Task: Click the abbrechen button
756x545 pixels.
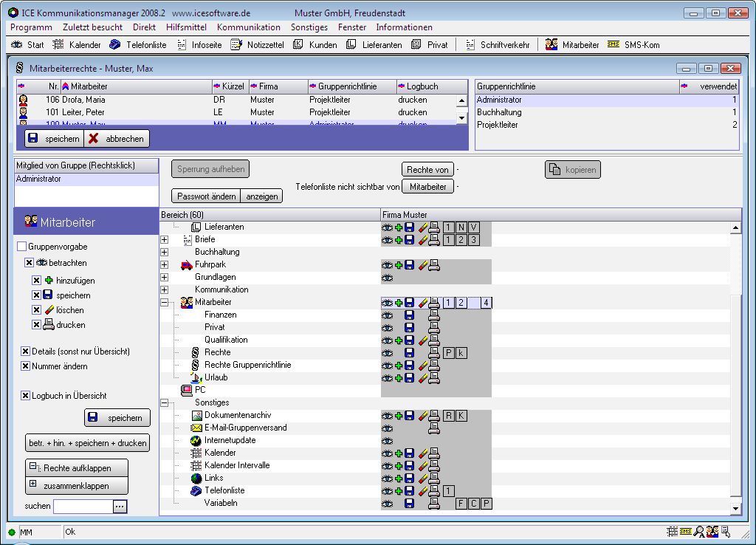Action: tap(117, 139)
